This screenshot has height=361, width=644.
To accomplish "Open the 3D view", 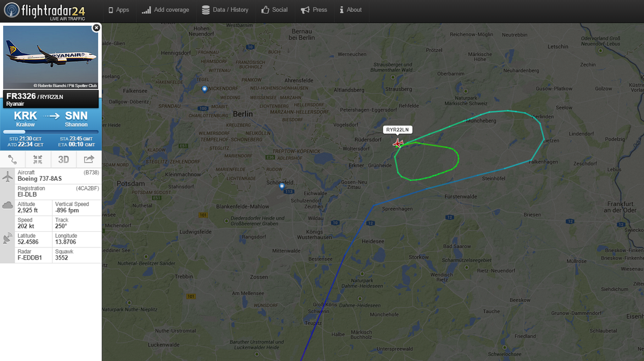I will [x=63, y=159].
